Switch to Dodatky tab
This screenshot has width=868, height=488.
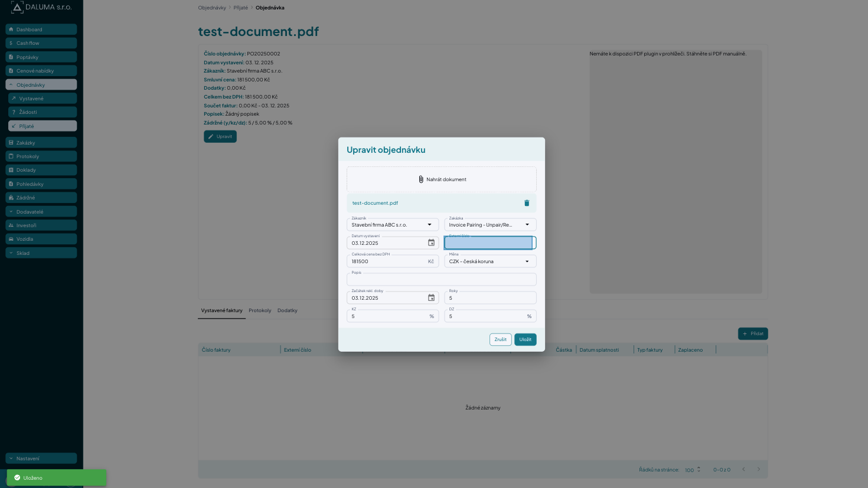(x=288, y=310)
